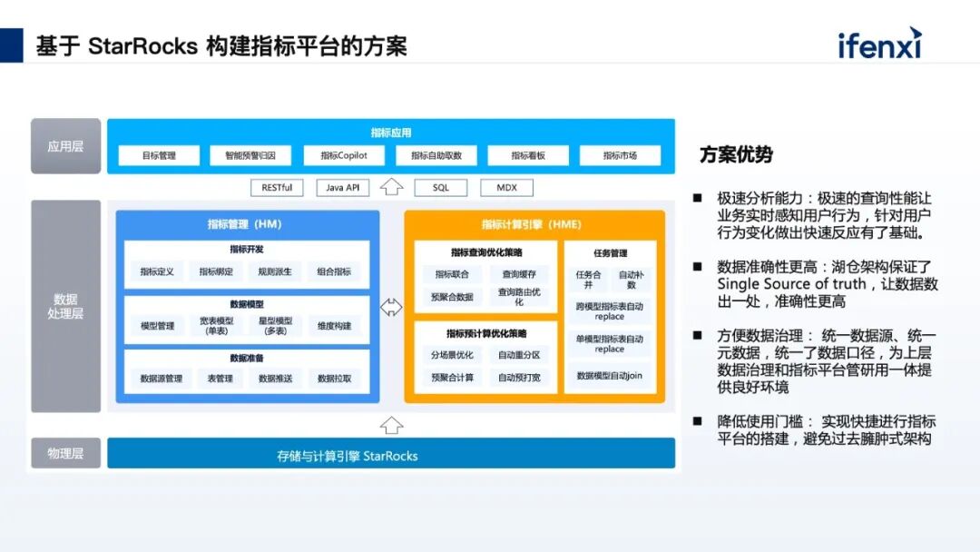The width and height of the screenshot is (980, 552).
Task: Select the 分场景优化 box
Action: (x=452, y=355)
